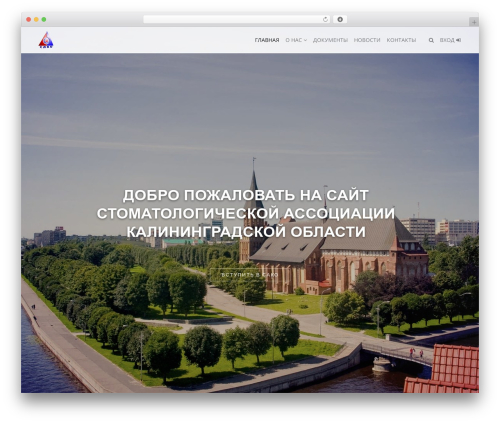The height and width of the screenshot is (423, 500).
Task: Click the association logo in the header
Action: click(46, 40)
